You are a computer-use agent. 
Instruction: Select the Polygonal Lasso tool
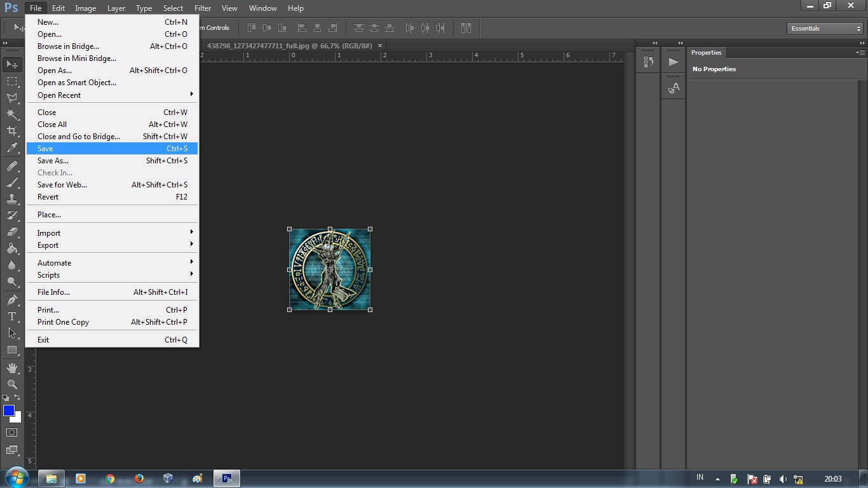pyautogui.click(x=12, y=98)
